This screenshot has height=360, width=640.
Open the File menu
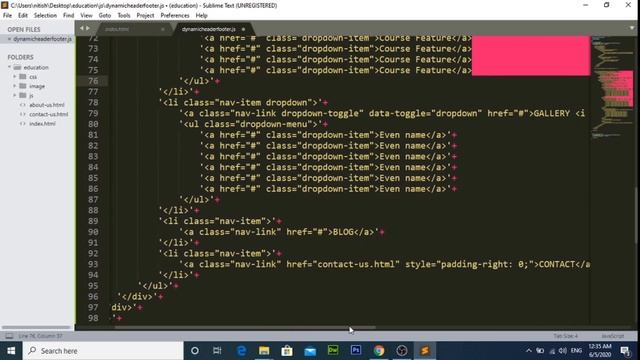pos(7,16)
